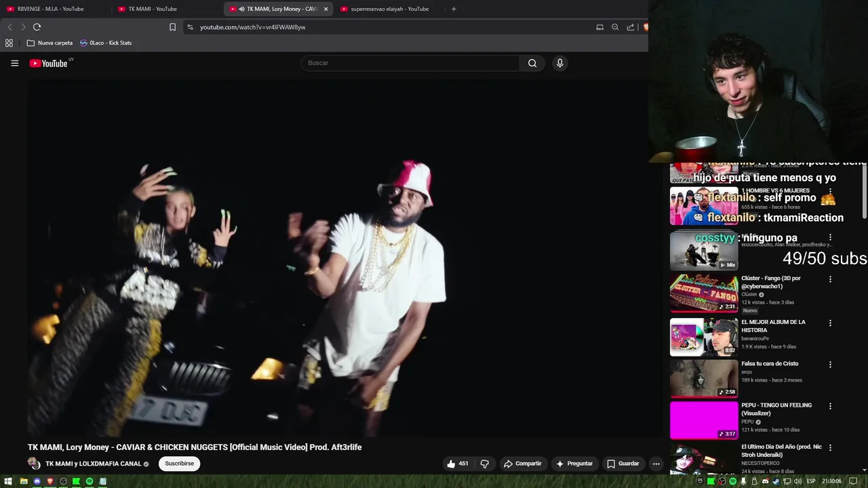Open El Ultimo Dia Del Año video title
Viewport: 868px width, 488px height.
coord(781,451)
